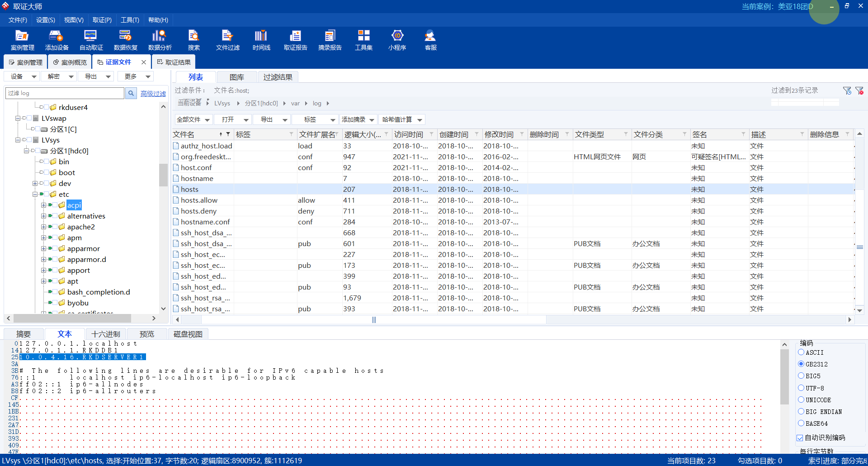Select ASCII encoding
This screenshot has height=466, width=868.
(801, 352)
